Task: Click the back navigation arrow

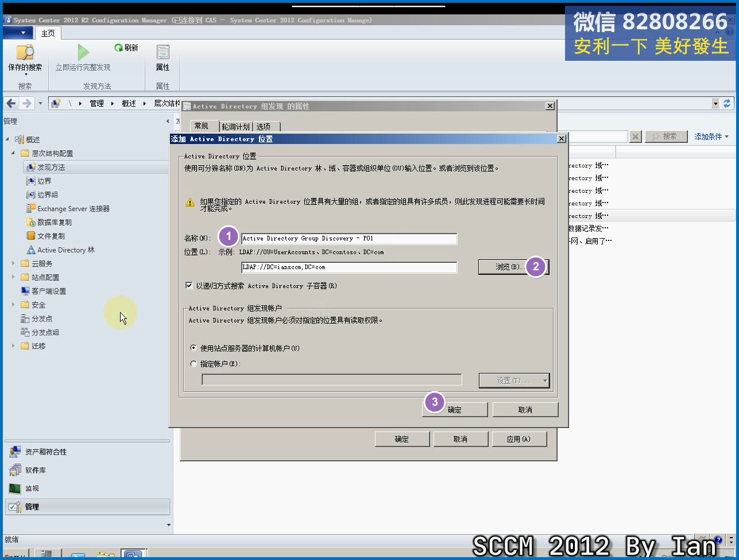Action: point(11,103)
